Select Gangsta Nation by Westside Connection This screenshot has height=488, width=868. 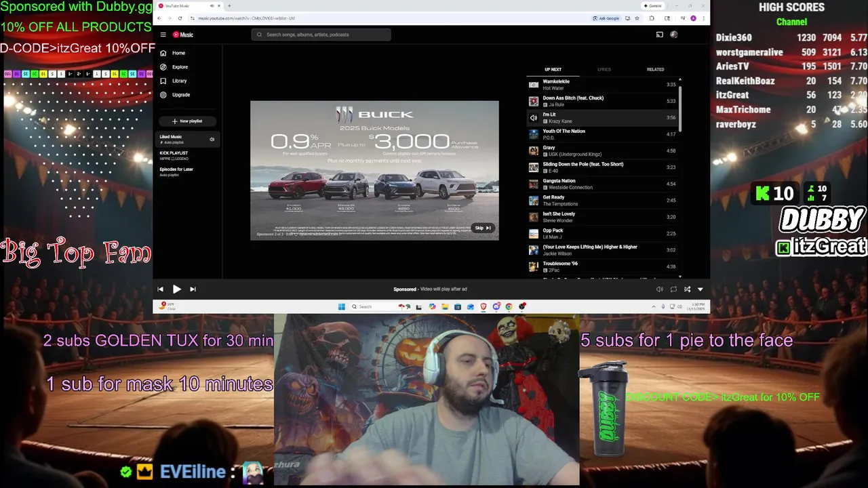(602, 184)
